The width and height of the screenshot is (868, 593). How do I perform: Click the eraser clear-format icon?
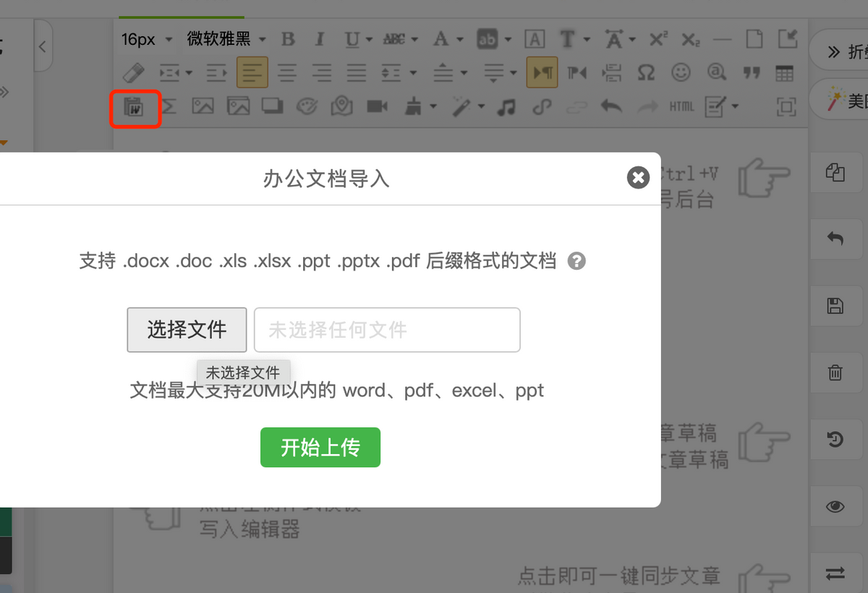pos(134,73)
